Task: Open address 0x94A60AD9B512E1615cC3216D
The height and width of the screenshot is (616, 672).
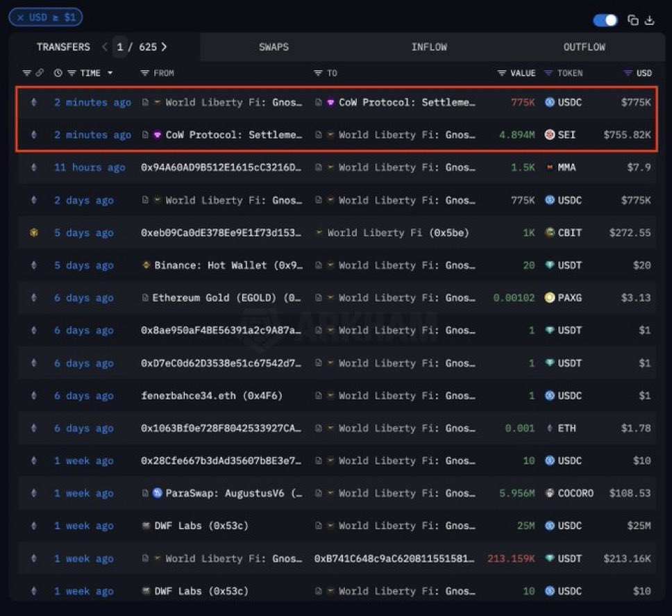Action: [221, 167]
